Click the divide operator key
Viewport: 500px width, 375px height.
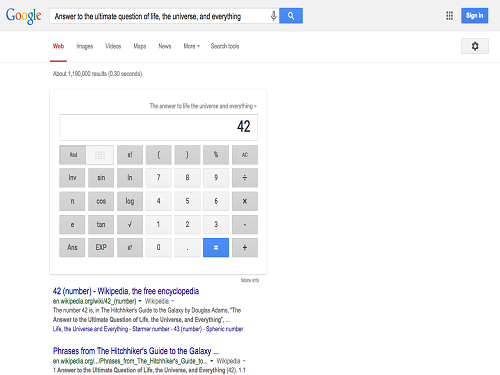[x=245, y=178]
